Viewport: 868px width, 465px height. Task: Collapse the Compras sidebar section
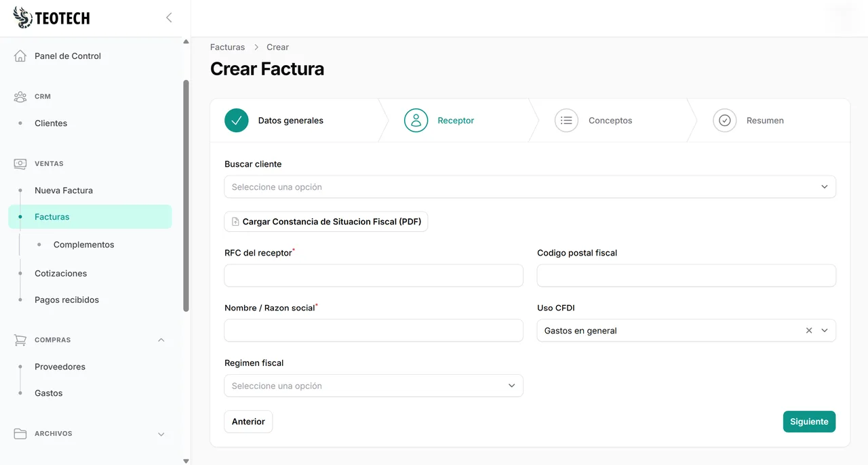pos(161,340)
